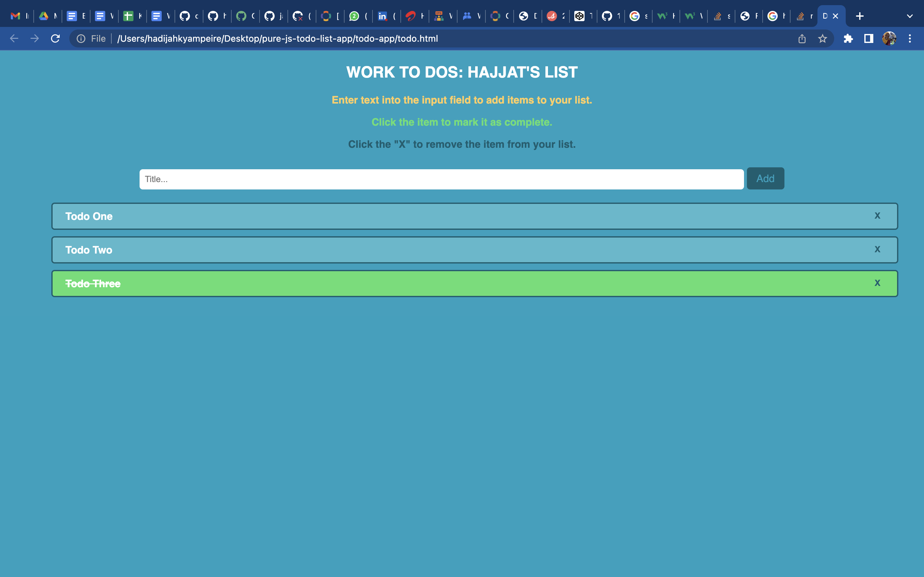The height and width of the screenshot is (577, 924).
Task: Open the Chrome three-dot menu
Action: 910,38
